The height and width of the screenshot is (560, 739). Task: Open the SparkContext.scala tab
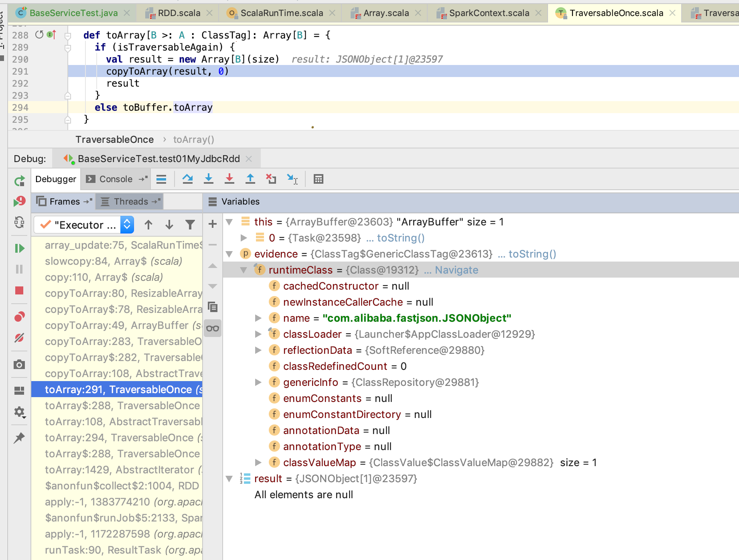point(489,13)
